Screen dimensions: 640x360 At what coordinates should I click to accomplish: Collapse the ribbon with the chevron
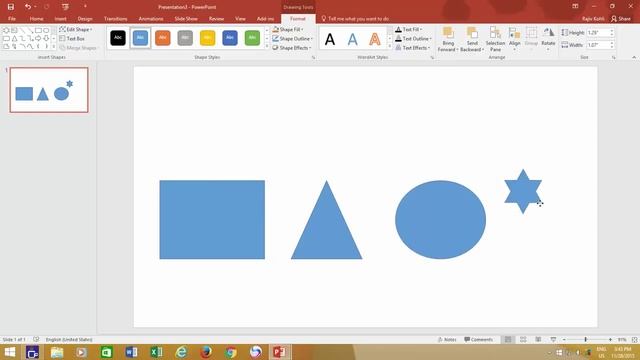tap(634, 58)
